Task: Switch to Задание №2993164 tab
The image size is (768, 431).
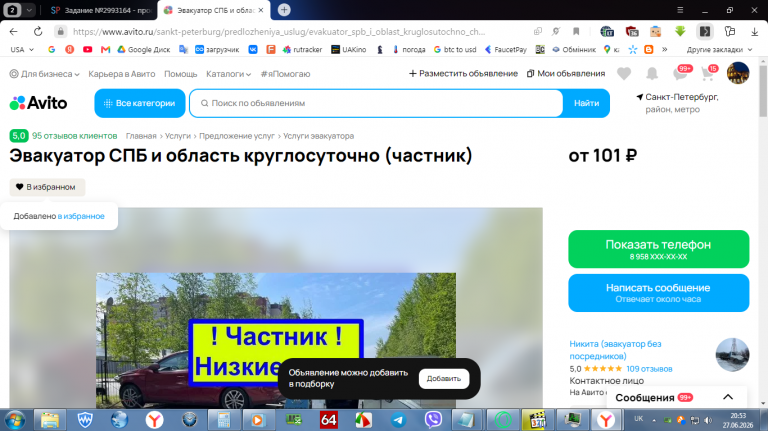Action: pos(102,10)
